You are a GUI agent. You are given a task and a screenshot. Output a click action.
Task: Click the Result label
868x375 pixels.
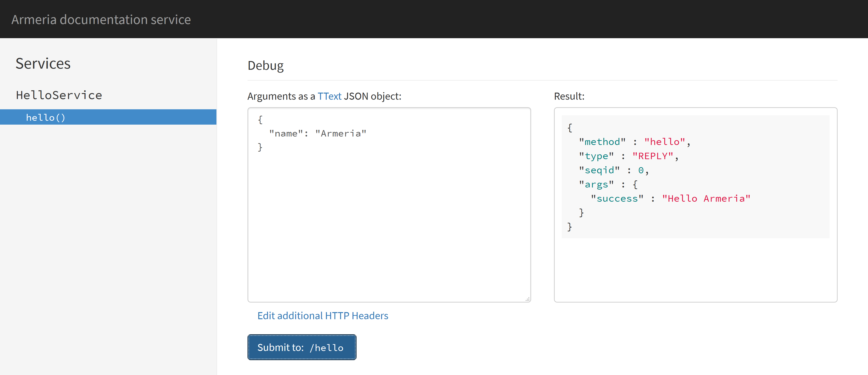coord(569,96)
